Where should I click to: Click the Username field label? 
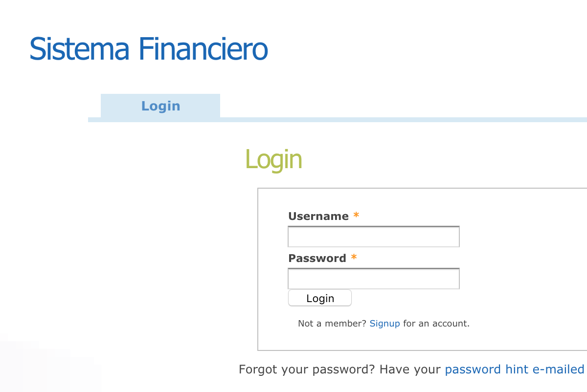tap(318, 216)
